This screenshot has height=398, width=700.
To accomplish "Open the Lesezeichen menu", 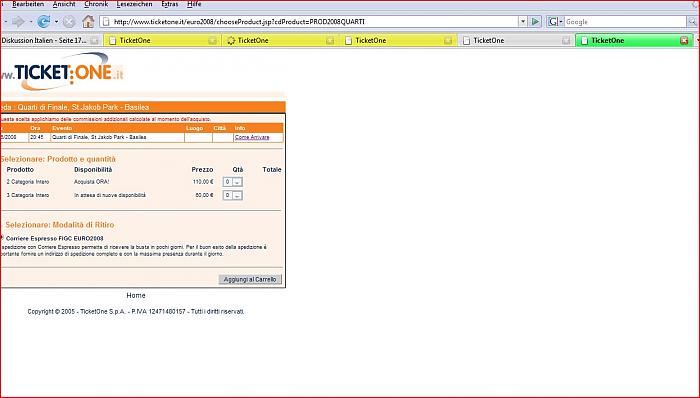I will [x=134, y=4].
